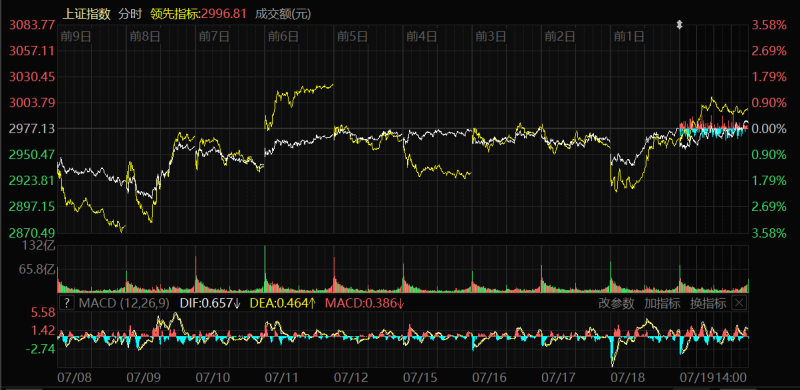Click the double-arrow marker above today's chart

click(679, 25)
